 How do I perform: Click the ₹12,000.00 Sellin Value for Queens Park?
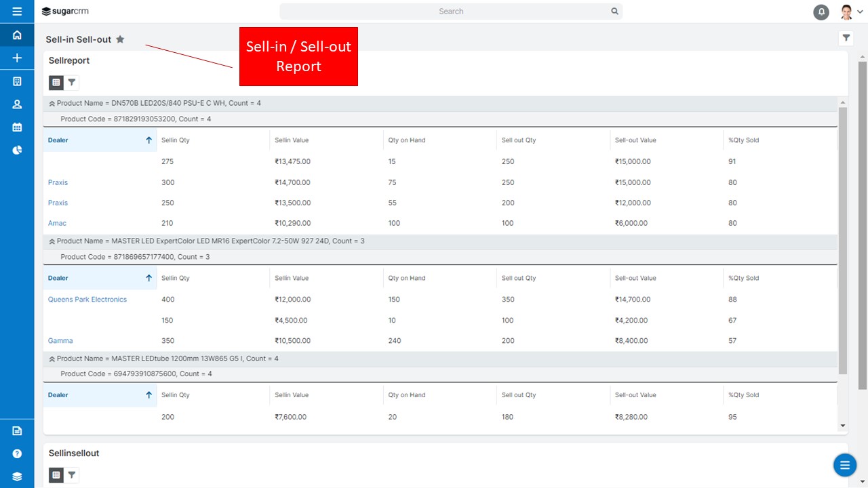293,300
